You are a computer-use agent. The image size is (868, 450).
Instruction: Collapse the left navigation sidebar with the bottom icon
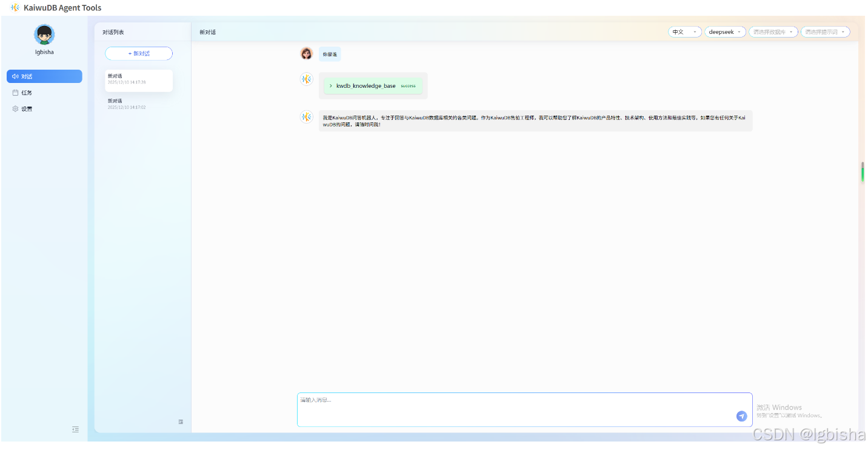point(75,429)
